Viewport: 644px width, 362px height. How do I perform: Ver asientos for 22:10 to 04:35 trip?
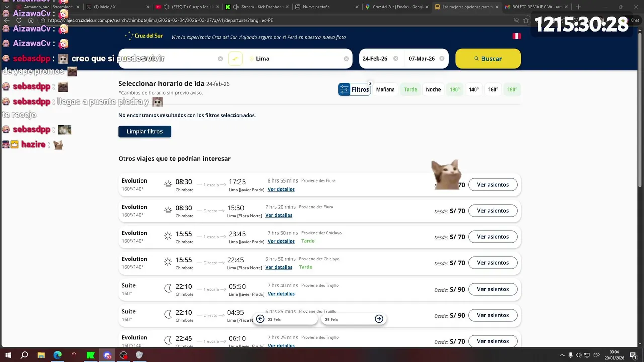click(x=493, y=315)
